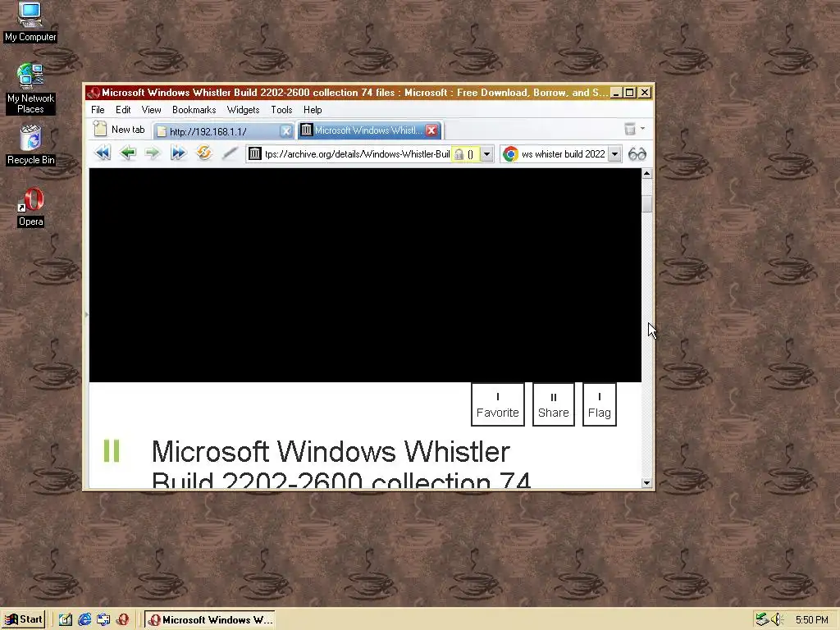Click the panel toggle handle on window's left edge
Image resolution: width=840 pixels, height=630 pixels.
coord(85,314)
